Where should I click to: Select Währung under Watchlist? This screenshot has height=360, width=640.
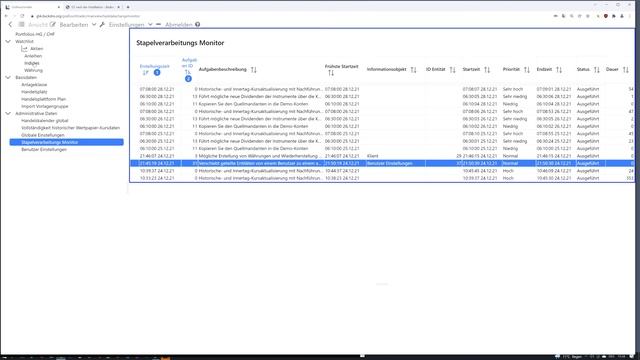tap(33, 70)
